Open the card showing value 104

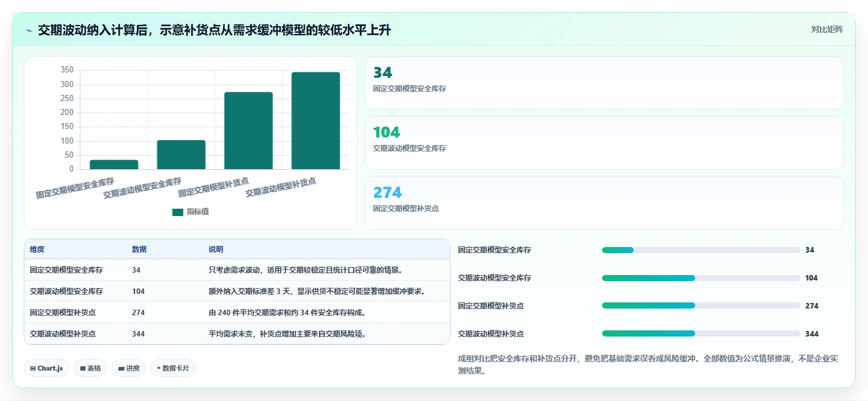click(604, 142)
